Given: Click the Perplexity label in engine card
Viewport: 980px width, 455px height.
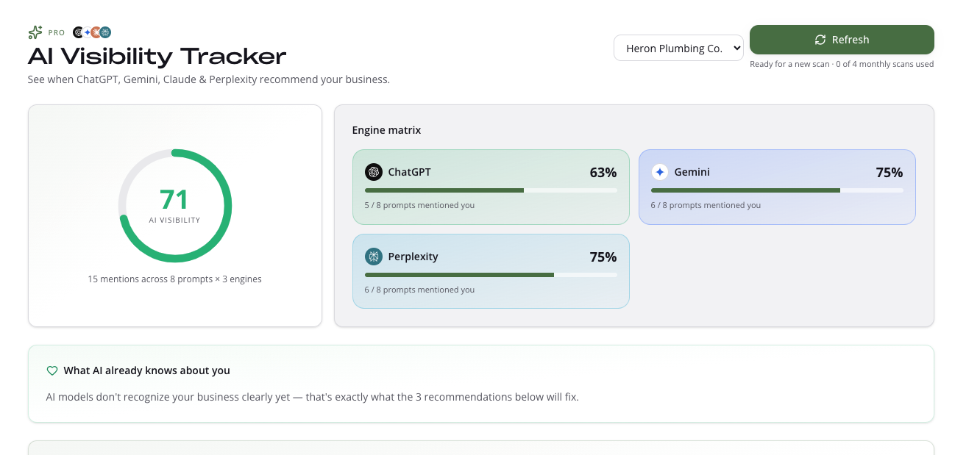Looking at the screenshot, I should click(x=413, y=257).
